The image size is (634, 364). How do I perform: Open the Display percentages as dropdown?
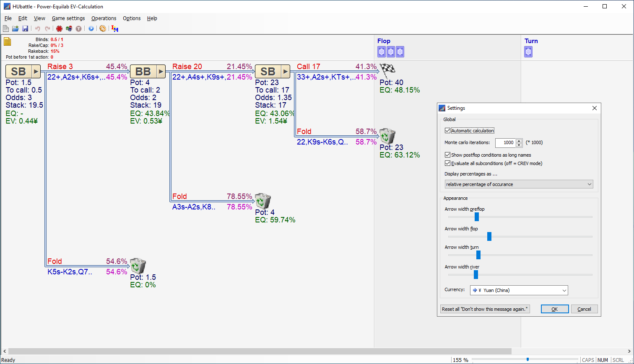[519, 184]
